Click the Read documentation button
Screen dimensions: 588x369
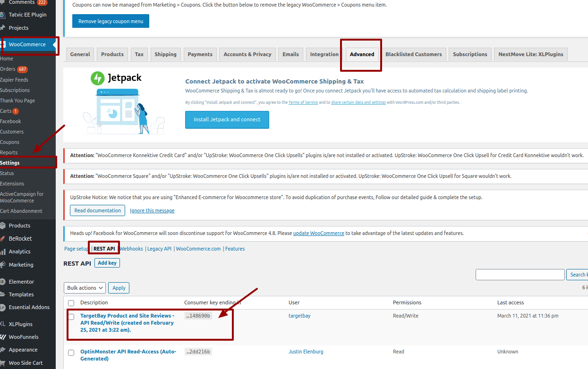pos(98,210)
